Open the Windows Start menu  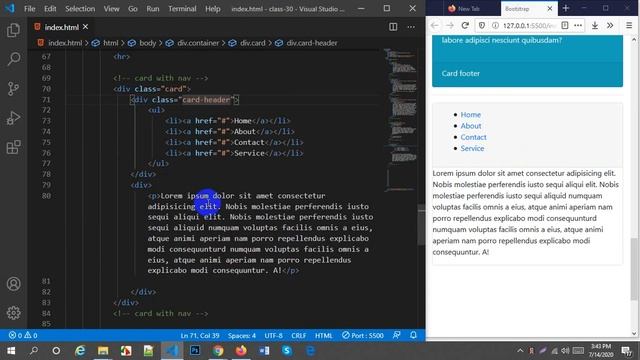11,351
